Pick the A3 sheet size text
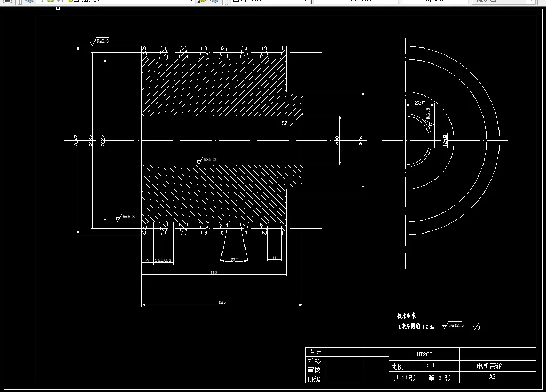This screenshot has height=392, width=546. (493, 377)
